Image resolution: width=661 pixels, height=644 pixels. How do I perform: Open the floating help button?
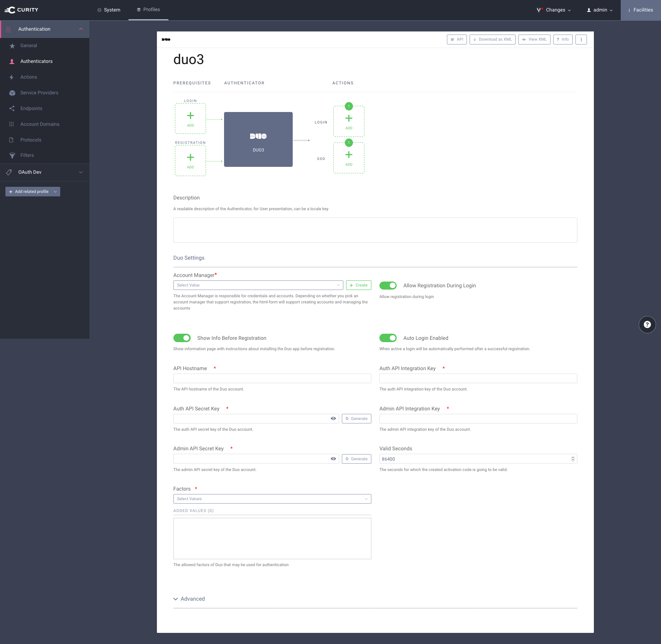(x=647, y=324)
